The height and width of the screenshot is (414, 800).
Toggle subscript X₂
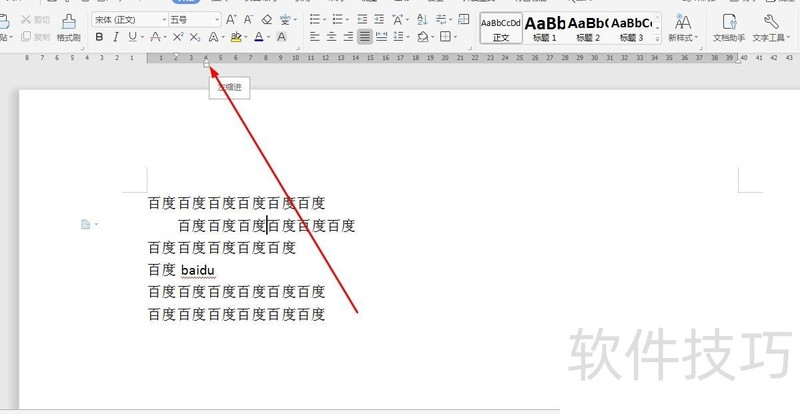[x=194, y=37]
